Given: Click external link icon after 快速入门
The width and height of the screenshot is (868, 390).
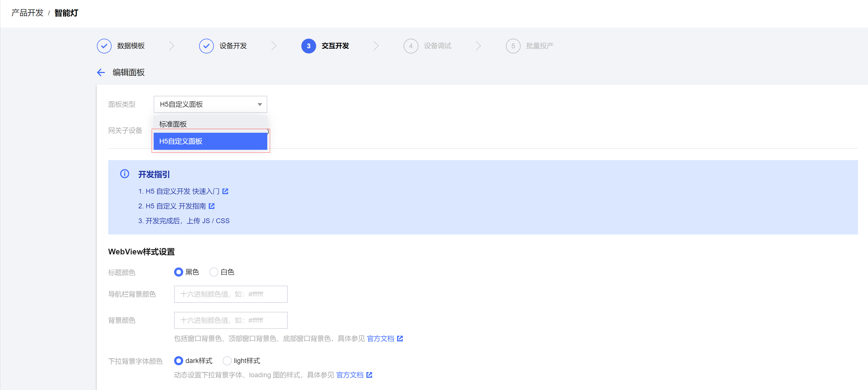Looking at the screenshot, I should tap(226, 191).
